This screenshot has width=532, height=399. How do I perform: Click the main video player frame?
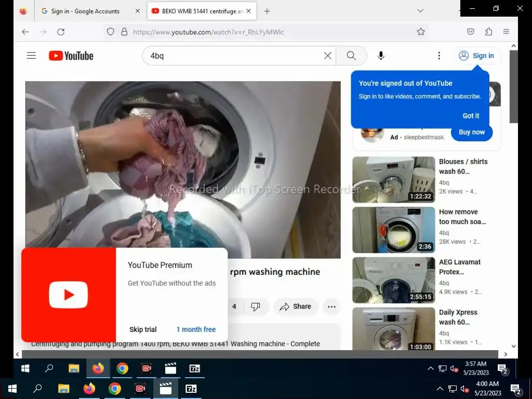[183, 170]
